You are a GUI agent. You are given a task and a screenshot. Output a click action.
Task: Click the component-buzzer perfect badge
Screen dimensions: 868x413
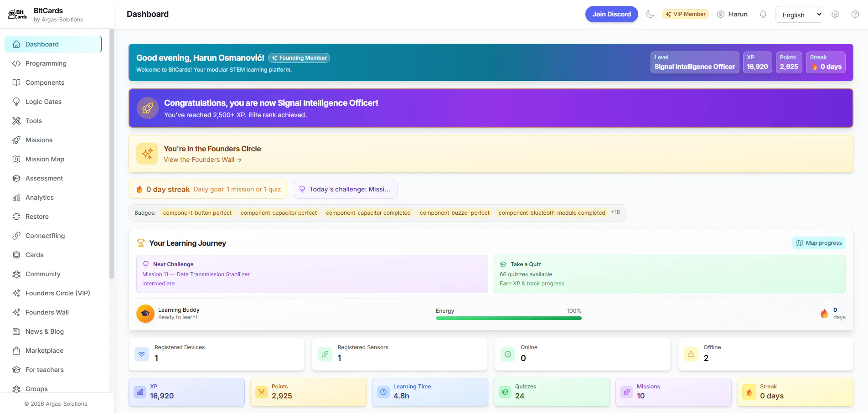pyautogui.click(x=455, y=213)
